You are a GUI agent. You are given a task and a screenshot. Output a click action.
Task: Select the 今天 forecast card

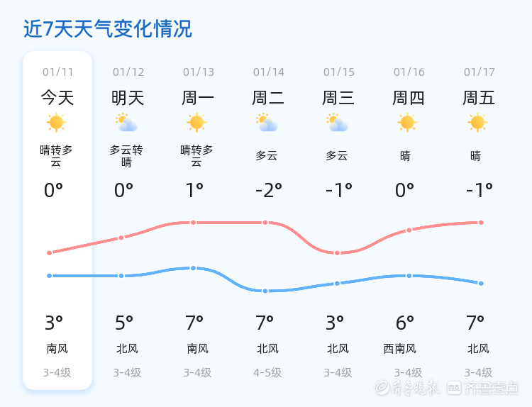[57, 220]
